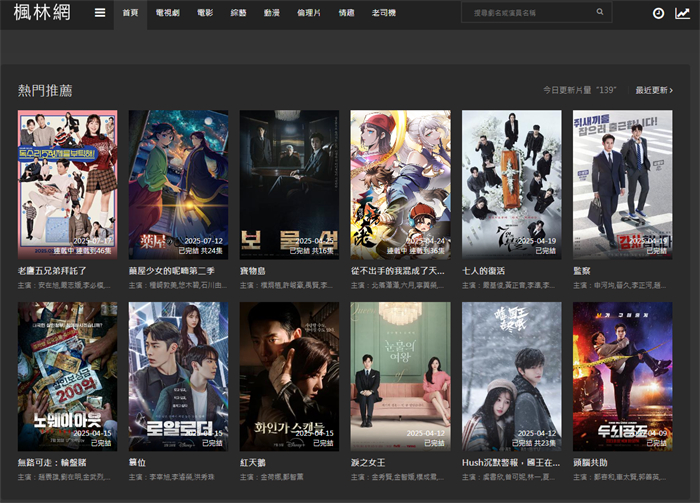This screenshot has height=503, width=700.
Task: Click the 監察 title link
Action: click(582, 271)
